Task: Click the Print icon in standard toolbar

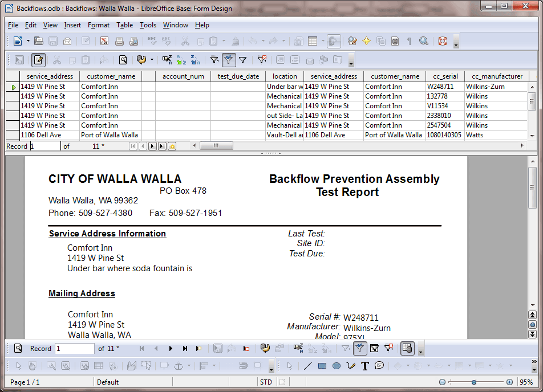Action: point(119,41)
